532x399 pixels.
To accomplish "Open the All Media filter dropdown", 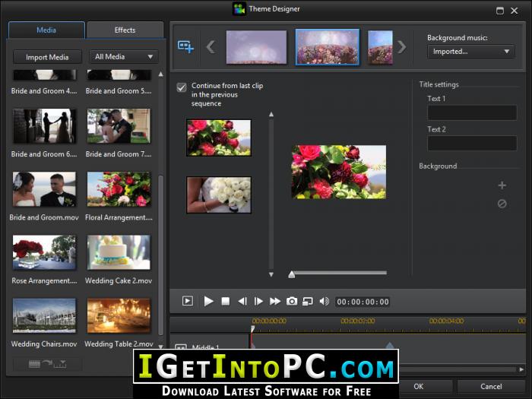I will point(123,57).
